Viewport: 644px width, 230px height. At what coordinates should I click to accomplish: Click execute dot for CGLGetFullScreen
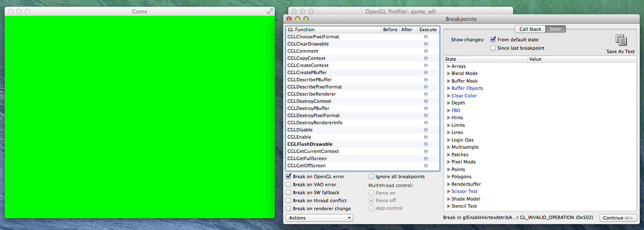pyautogui.click(x=426, y=158)
